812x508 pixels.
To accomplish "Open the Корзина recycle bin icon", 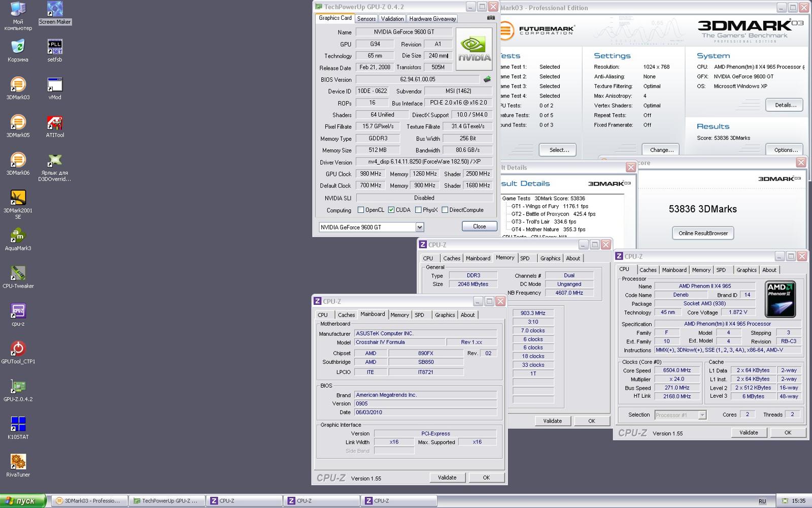I will pos(18,50).
